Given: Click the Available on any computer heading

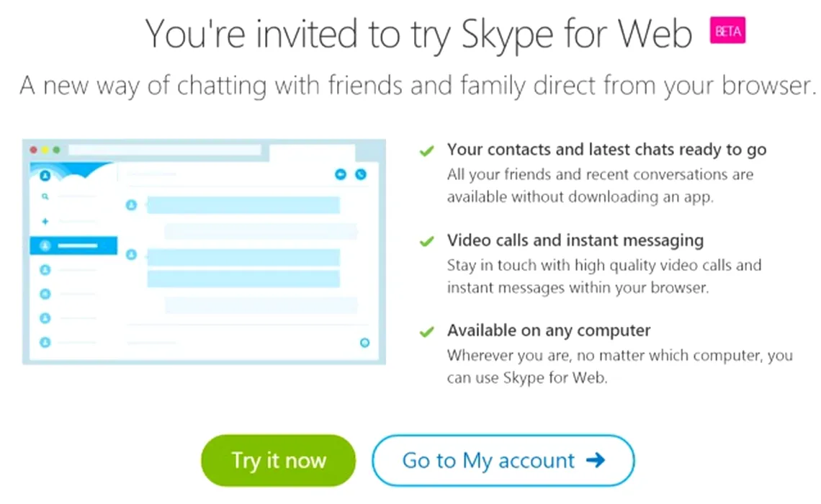Looking at the screenshot, I should pyautogui.click(x=549, y=330).
